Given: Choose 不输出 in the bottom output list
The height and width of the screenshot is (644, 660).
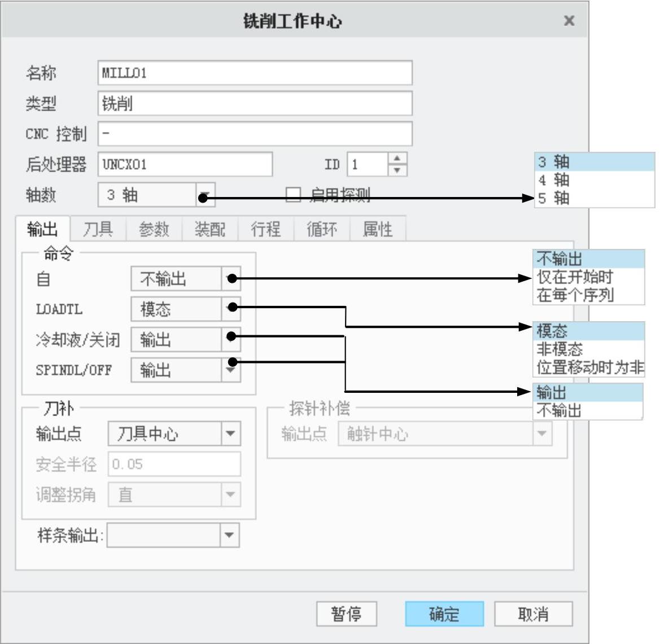Looking at the screenshot, I should click(x=588, y=410).
